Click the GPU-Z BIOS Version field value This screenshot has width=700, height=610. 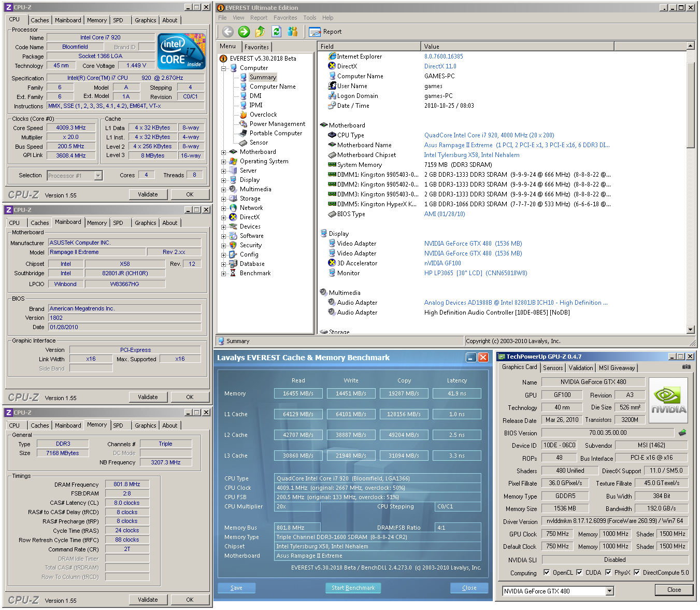608,432
